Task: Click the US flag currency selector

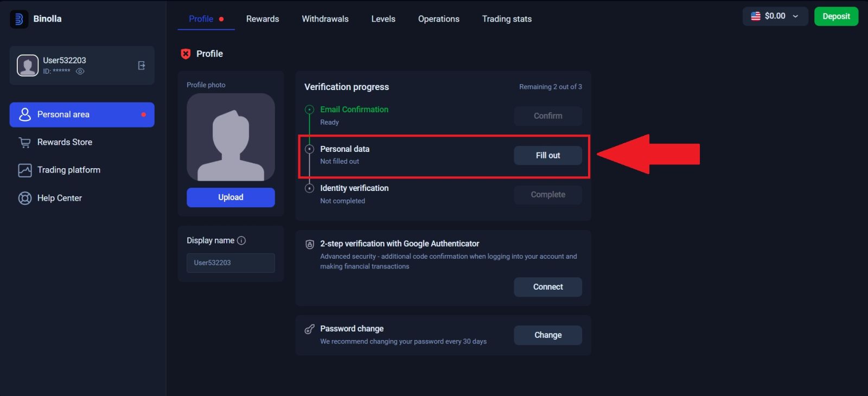Action: point(755,16)
